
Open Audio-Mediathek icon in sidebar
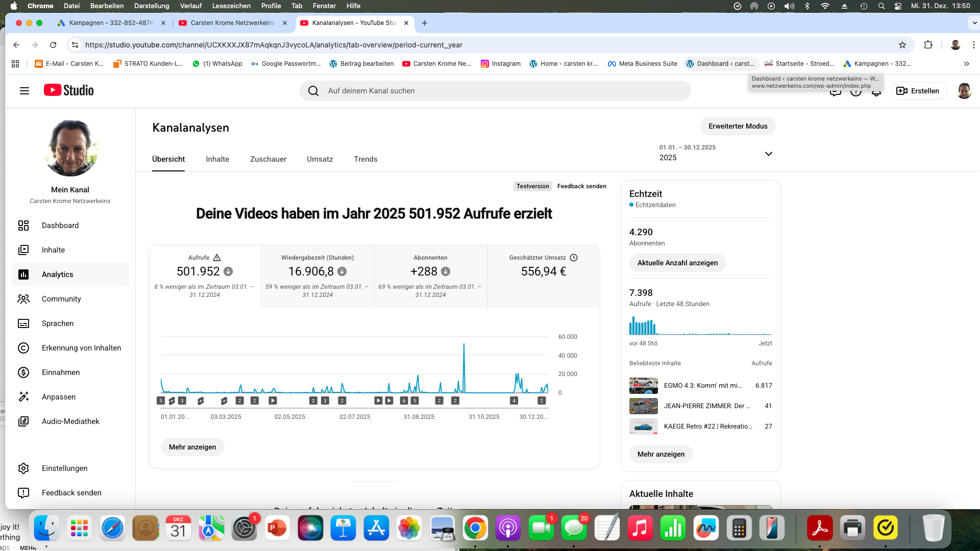tap(23, 421)
